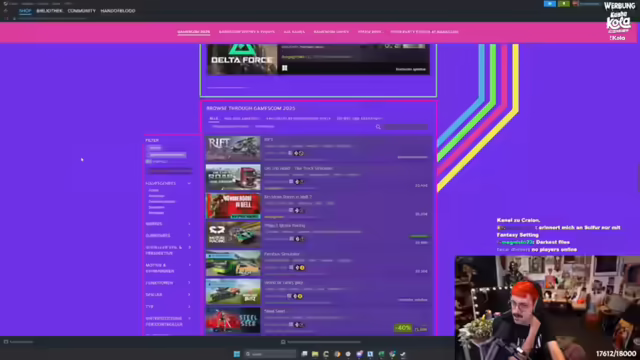Click the user avatar in Steam's top-right corner
Viewport: 640px width, 360px height.
click(x=576, y=4)
